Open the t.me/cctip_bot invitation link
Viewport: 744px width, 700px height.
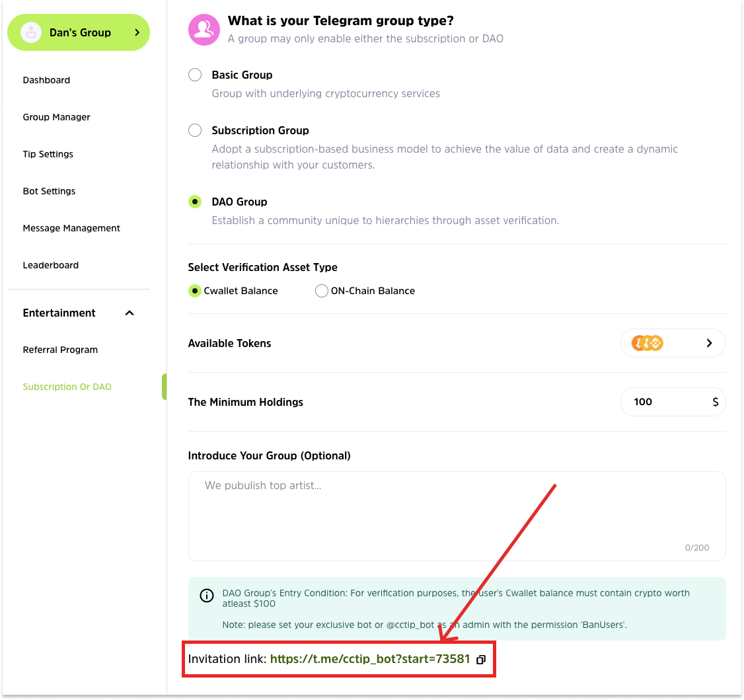tap(370, 659)
